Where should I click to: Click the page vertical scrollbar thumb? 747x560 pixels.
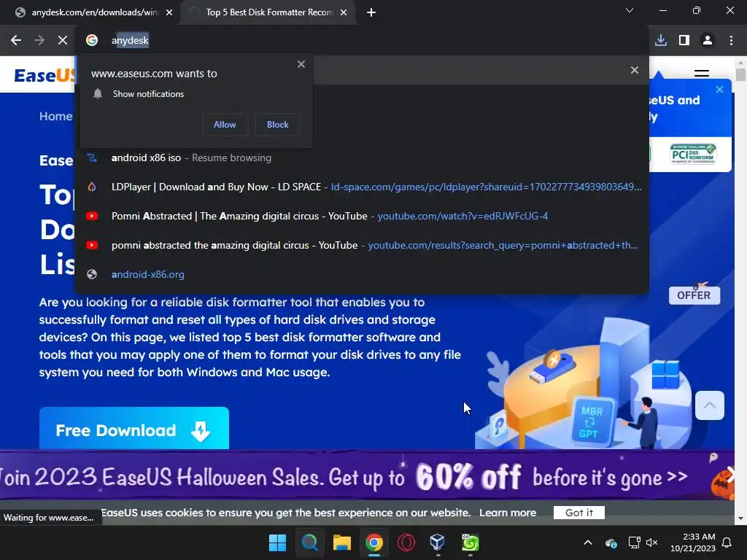click(740, 75)
